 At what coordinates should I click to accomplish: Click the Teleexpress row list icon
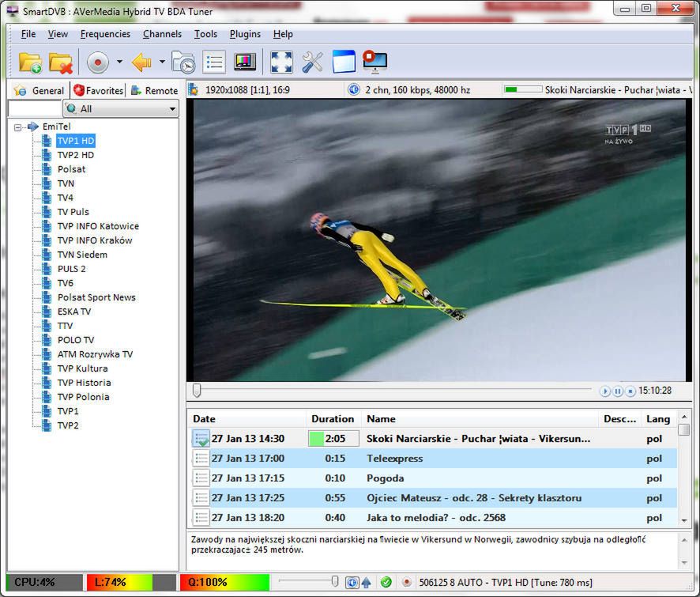coord(201,459)
